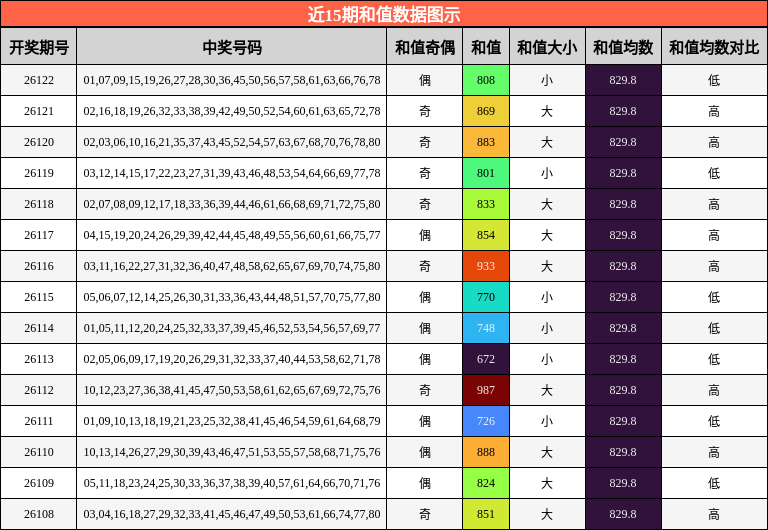Image resolution: width=768 pixels, height=530 pixels.
Task: Select issue number 26112
Action: point(39,390)
